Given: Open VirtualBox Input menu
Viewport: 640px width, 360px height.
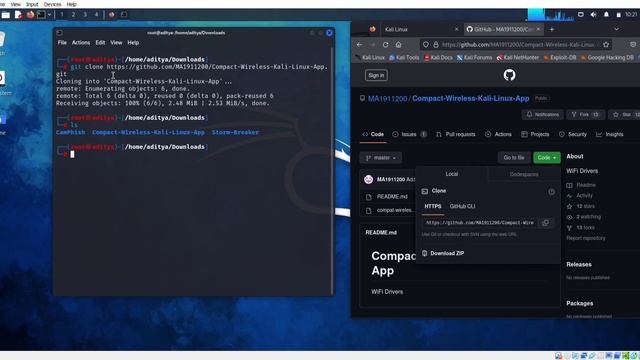Looking at the screenshot, I should click(x=32, y=4).
